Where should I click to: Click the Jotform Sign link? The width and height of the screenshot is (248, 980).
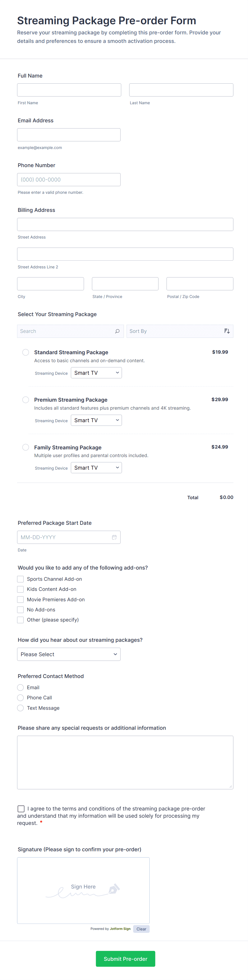[120, 929]
